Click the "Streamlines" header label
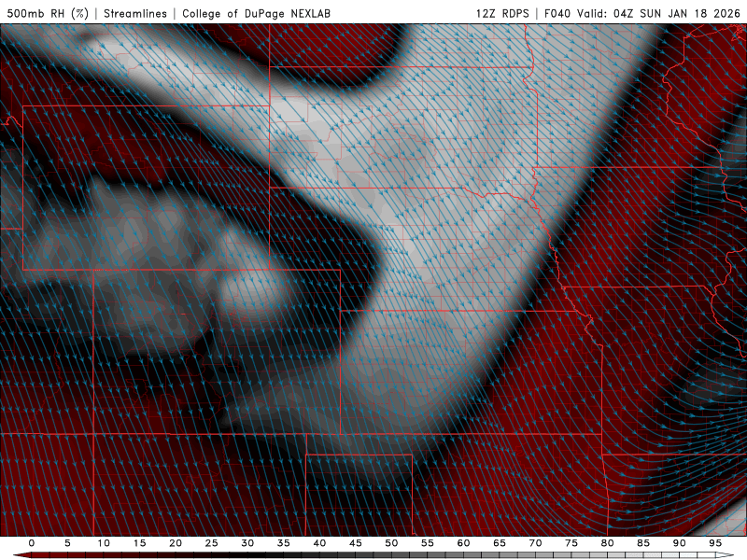Viewport: 747px width, 560px height. 135,13
